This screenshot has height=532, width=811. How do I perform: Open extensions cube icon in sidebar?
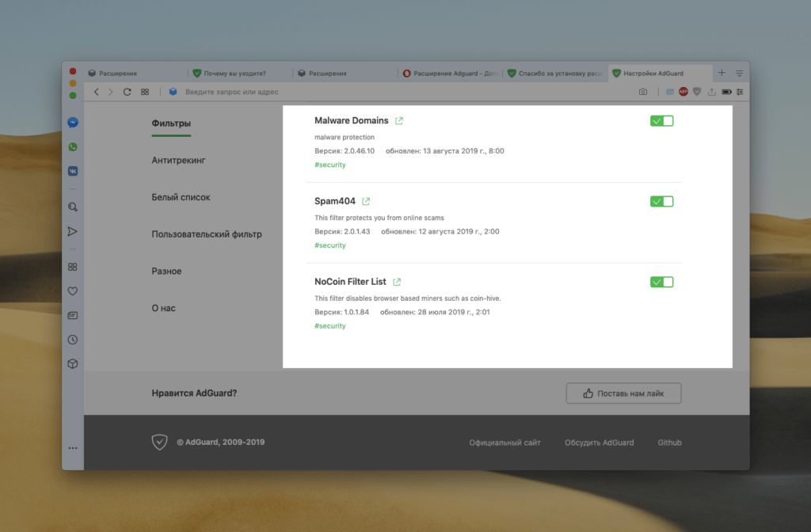73,364
